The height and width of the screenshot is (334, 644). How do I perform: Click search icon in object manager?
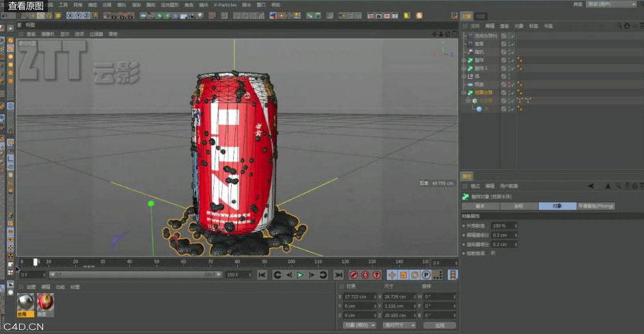click(619, 26)
